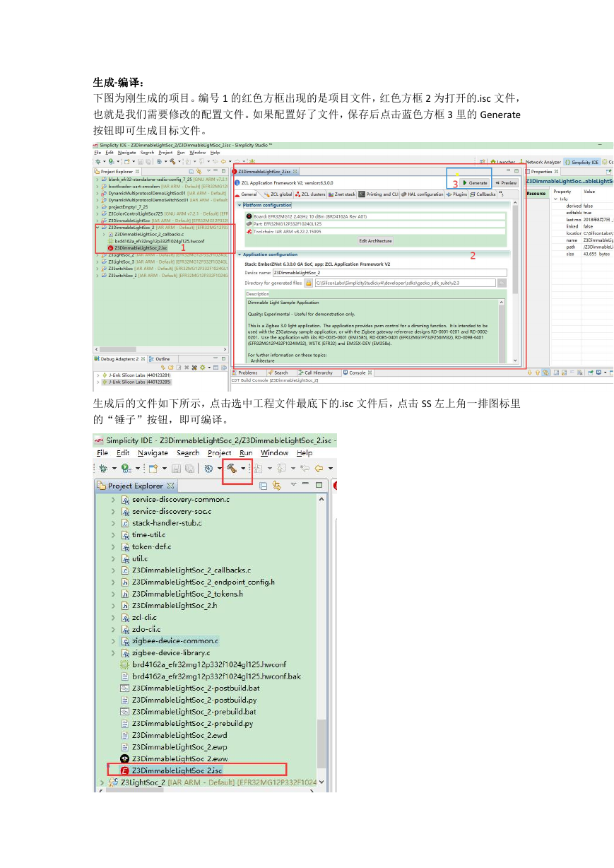Open the Launcher perspective
The height and width of the screenshot is (868, 614).
[503, 162]
